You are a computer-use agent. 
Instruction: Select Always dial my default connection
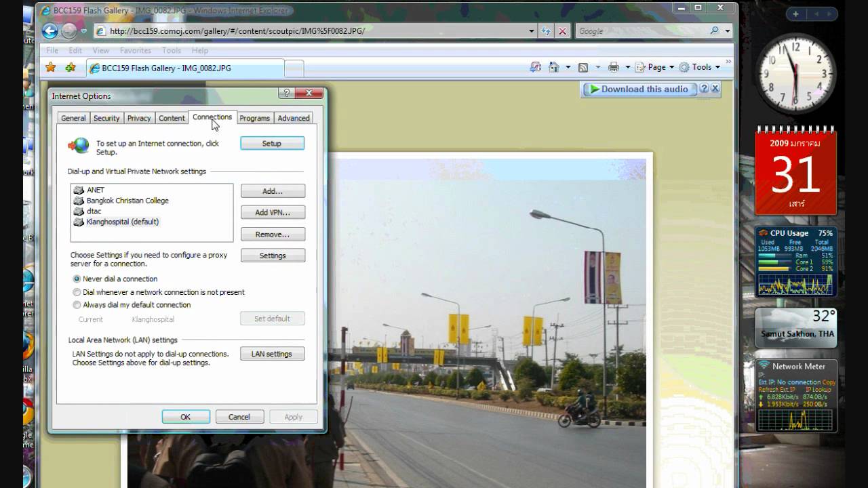[x=77, y=305]
